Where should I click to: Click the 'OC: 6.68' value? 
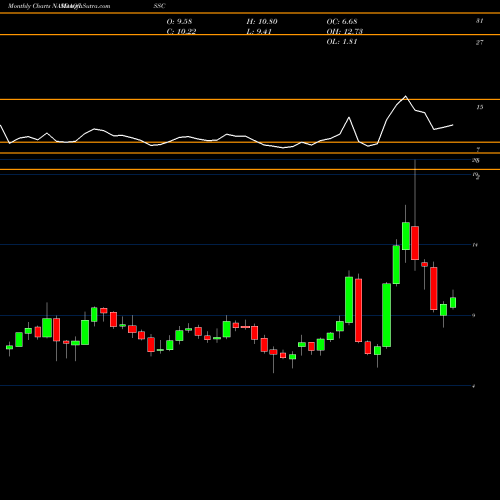pos(342,22)
